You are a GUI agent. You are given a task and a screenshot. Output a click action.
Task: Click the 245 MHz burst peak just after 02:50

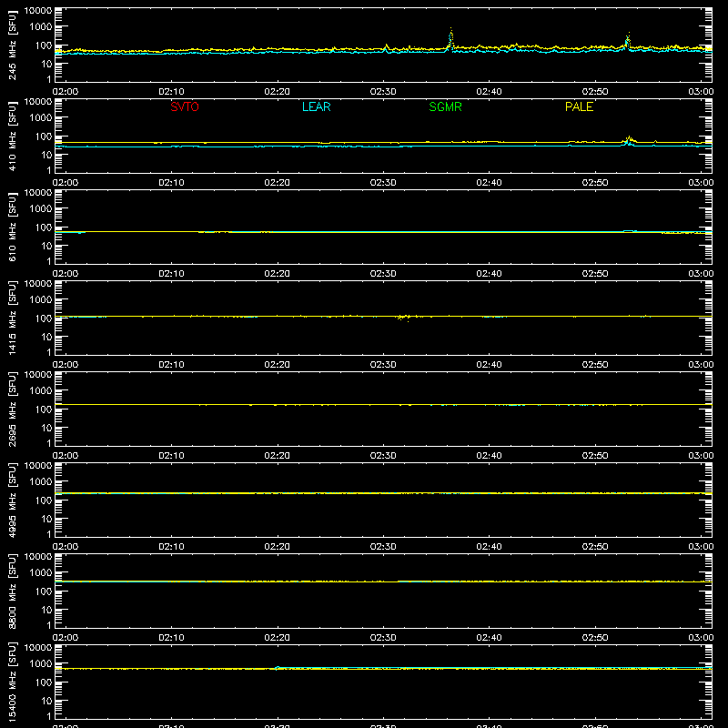pos(628,41)
